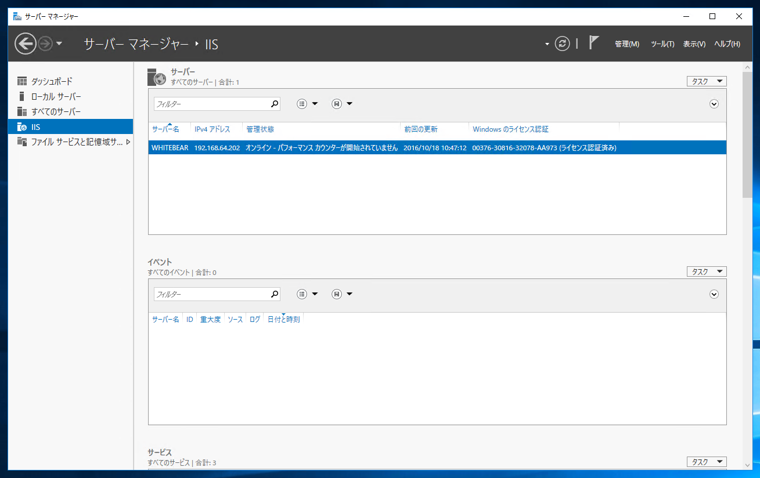Click the refresh icon in header
Screen dimensions: 760x478
tap(562, 44)
